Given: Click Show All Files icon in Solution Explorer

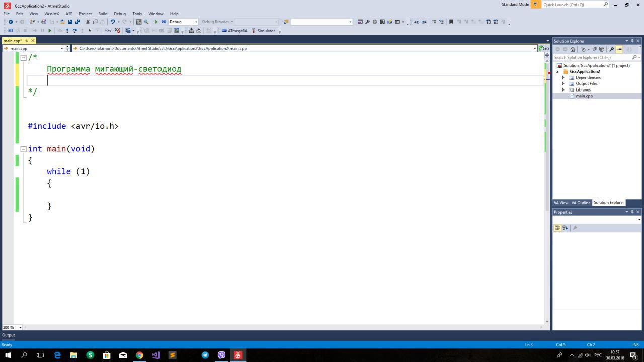Looking at the screenshot, I should [x=601, y=49].
